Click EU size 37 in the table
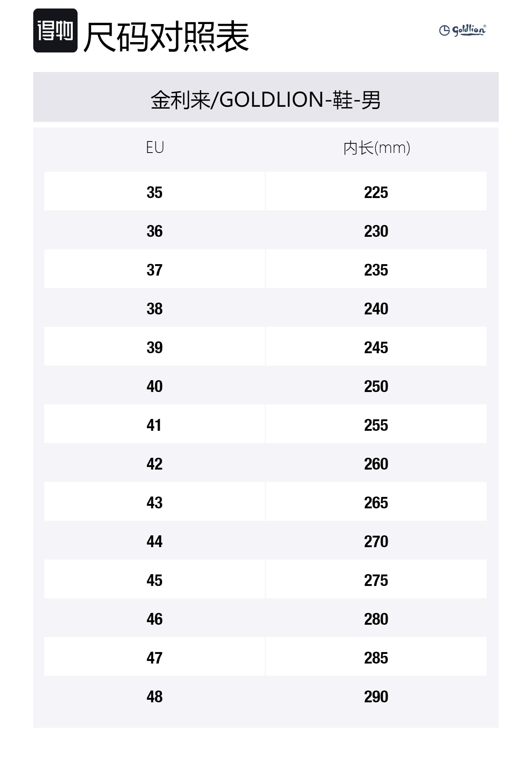The height and width of the screenshot is (757, 532). pos(154,270)
